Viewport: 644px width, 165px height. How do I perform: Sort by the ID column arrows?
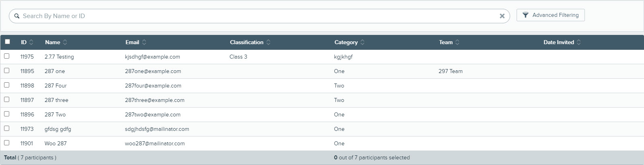pyautogui.click(x=31, y=42)
